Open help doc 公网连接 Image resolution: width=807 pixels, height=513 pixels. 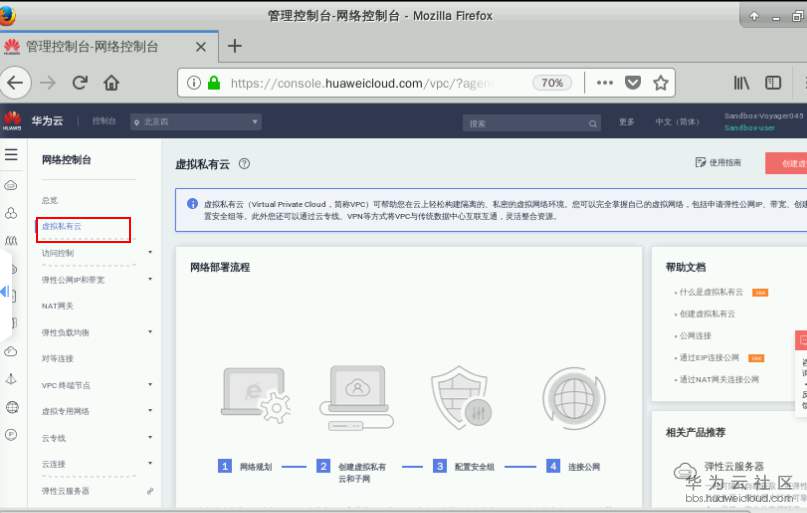coord(695,335)
